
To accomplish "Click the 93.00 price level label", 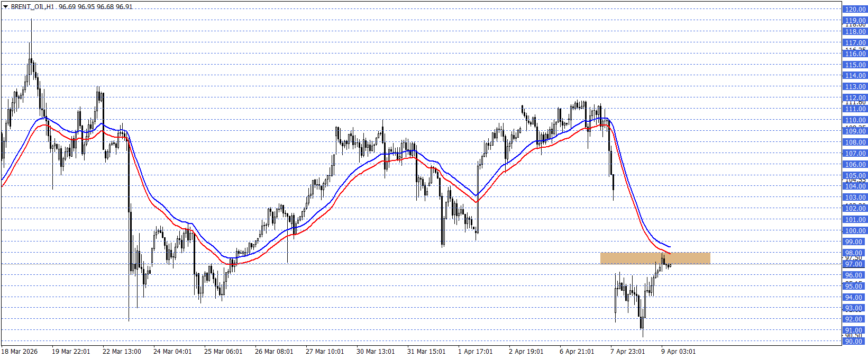I will [855, 308].
